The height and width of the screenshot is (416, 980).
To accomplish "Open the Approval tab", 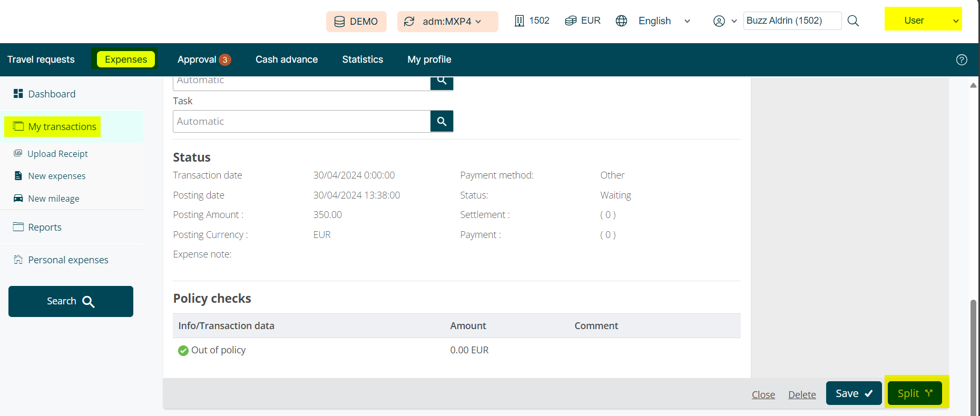I will pos(203,60).
